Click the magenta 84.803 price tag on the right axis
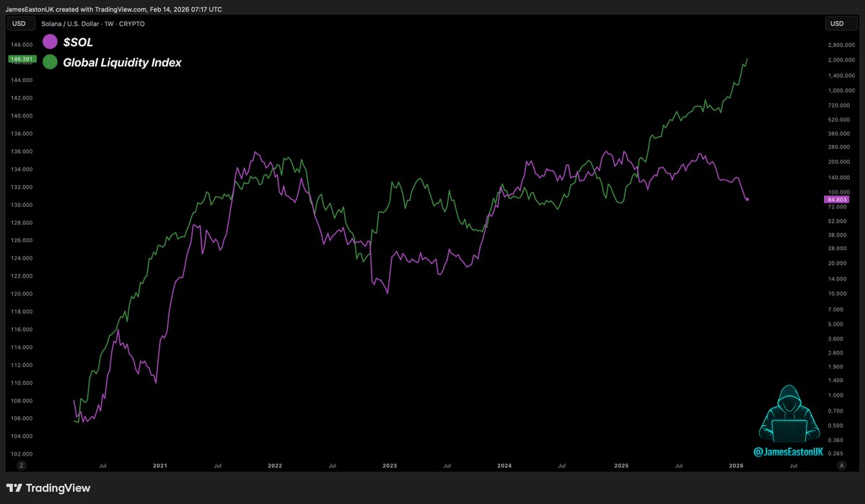The image size is (865, 504). (838, 198)
